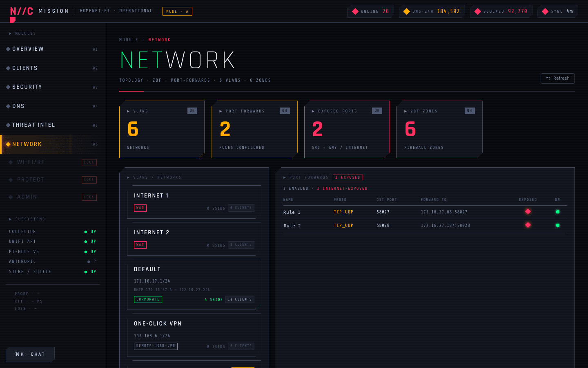Open the PORT-FORWARDS tab

click(x=190, y=81)
